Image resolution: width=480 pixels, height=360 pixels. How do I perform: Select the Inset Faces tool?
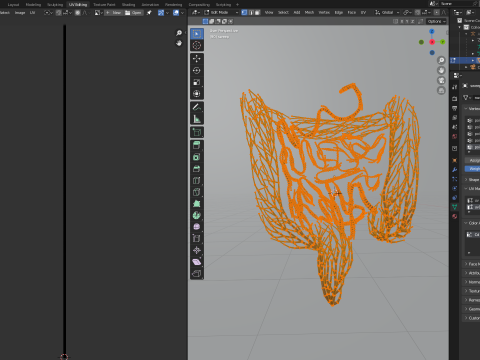pos(197,157)
